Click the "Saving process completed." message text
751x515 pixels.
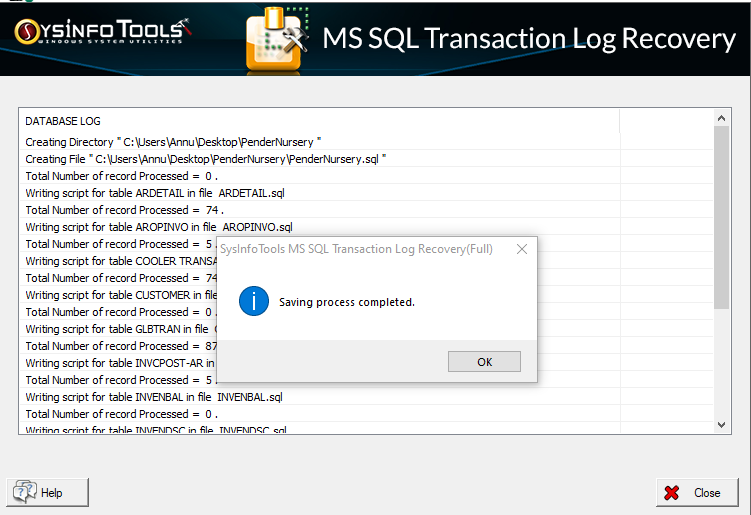346,302
